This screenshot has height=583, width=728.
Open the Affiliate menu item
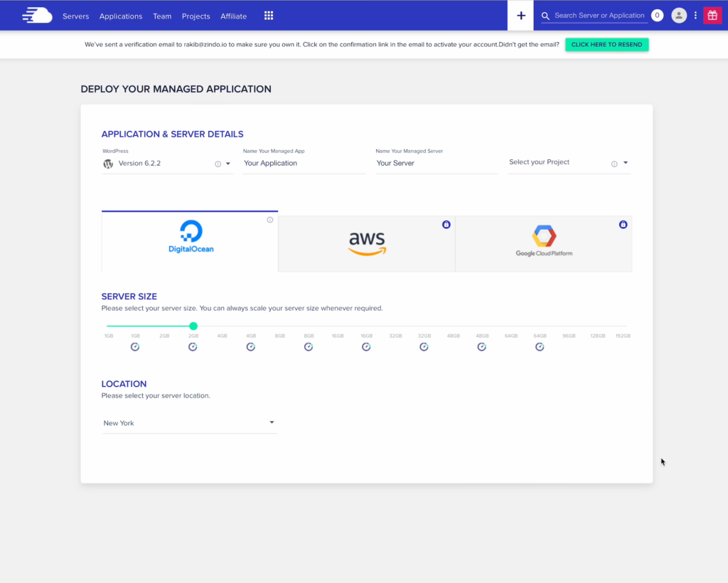tap(233, 16)
